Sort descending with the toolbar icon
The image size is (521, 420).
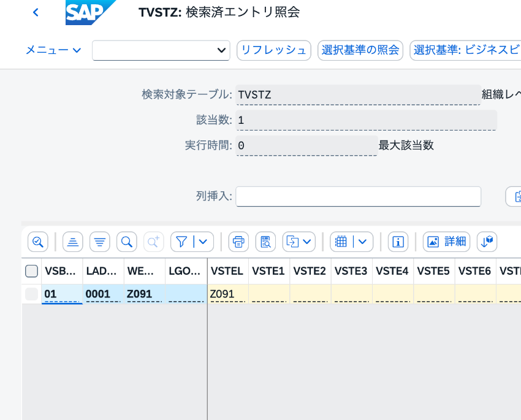coord(100,242)
